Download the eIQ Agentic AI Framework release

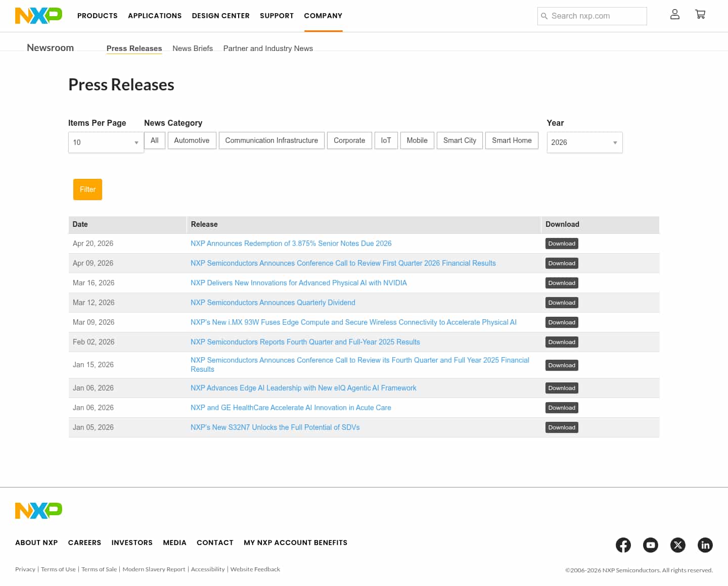(562, 388)
